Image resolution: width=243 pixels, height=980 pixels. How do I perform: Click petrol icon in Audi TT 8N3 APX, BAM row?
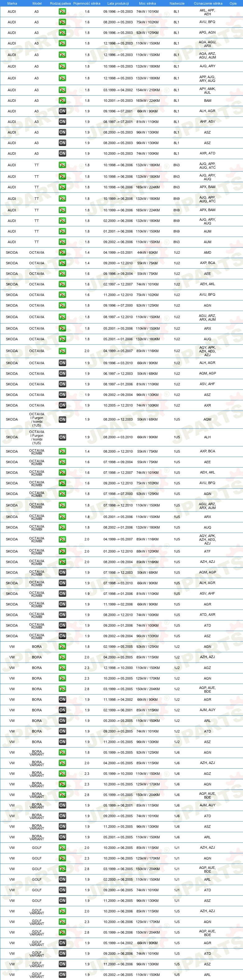(x=62, y=187)
